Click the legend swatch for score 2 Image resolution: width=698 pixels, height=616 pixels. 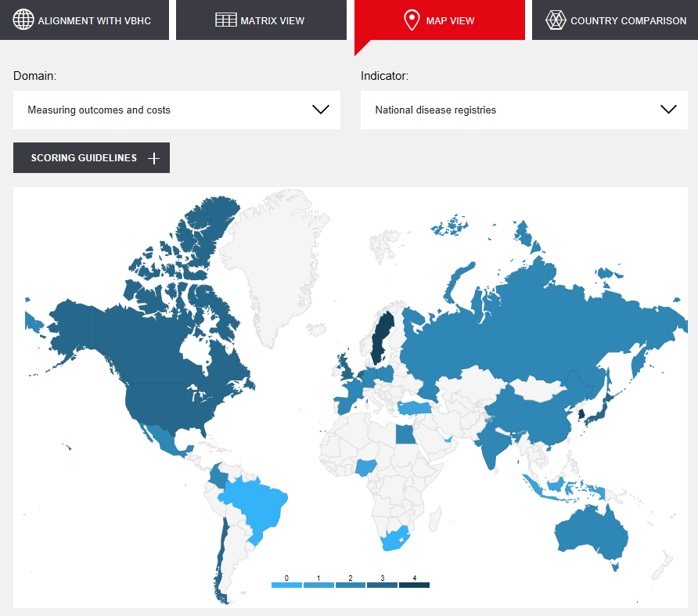351,585
